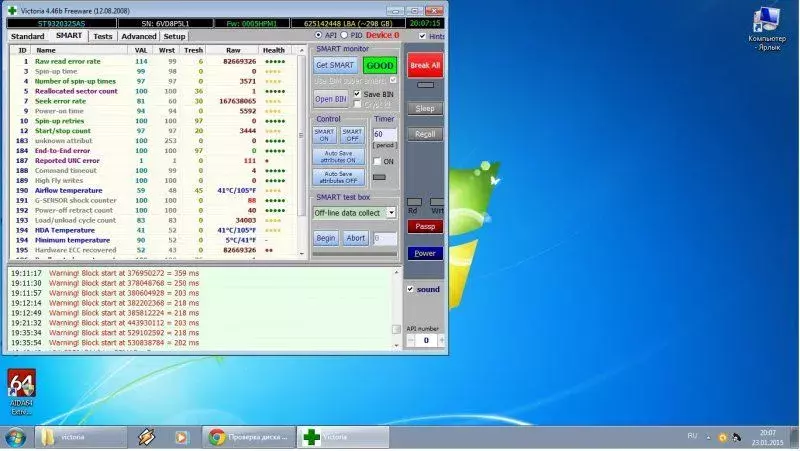Select the Reported UNC error row
The height and width of the screenshot is (451, 800).
coord(153,160)
